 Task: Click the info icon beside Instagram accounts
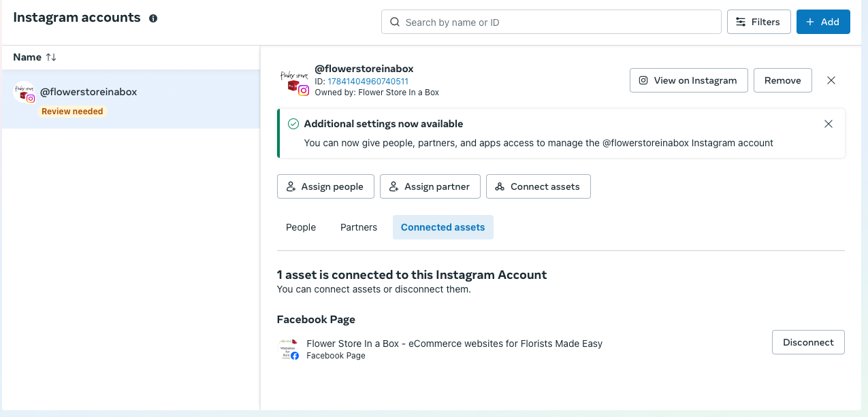tap(153, 18)
